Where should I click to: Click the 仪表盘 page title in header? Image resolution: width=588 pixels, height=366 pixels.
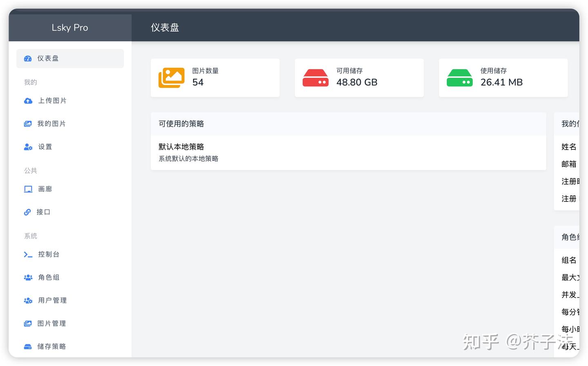tap(165, 27)
